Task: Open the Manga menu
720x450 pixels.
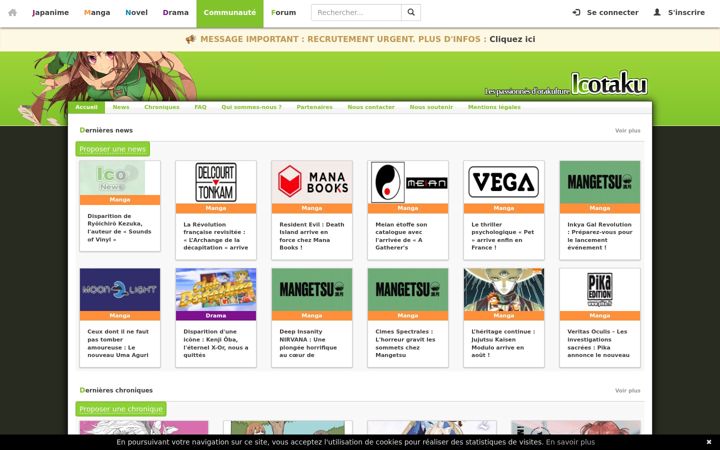Action: [x=97, y=12]
